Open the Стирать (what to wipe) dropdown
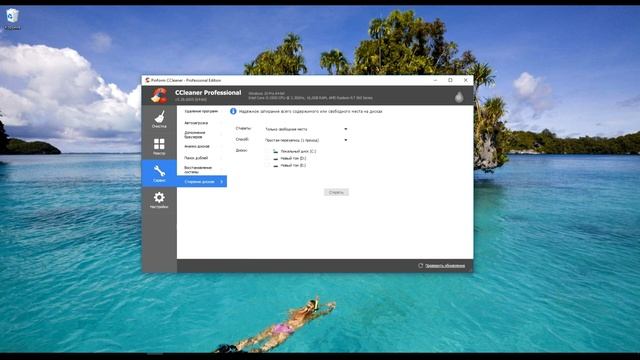 (306, 129)
